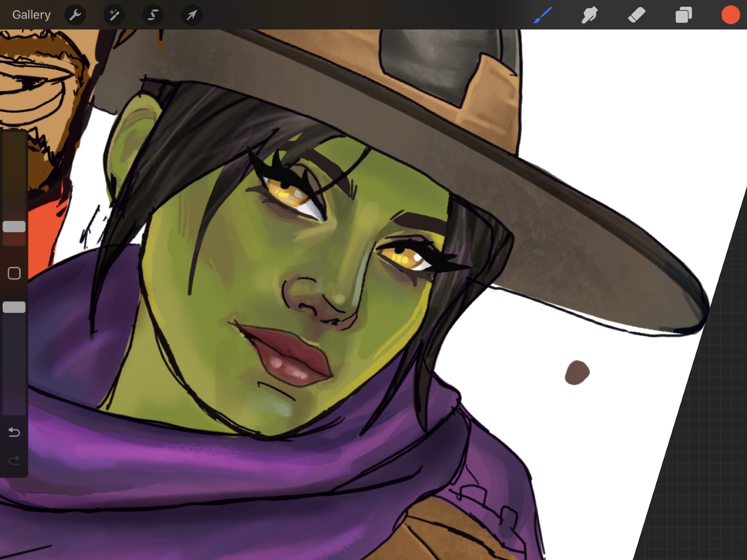Click the brush size slider handle
The image size is (747, 560).
pos(14,227)
